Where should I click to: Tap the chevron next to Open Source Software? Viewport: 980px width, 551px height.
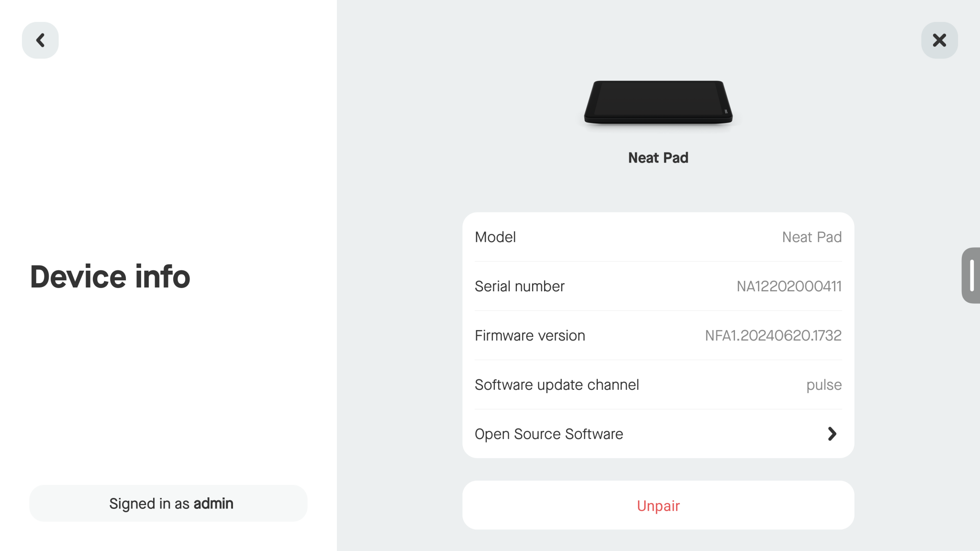pyautogui.click(x=833, y=434)
